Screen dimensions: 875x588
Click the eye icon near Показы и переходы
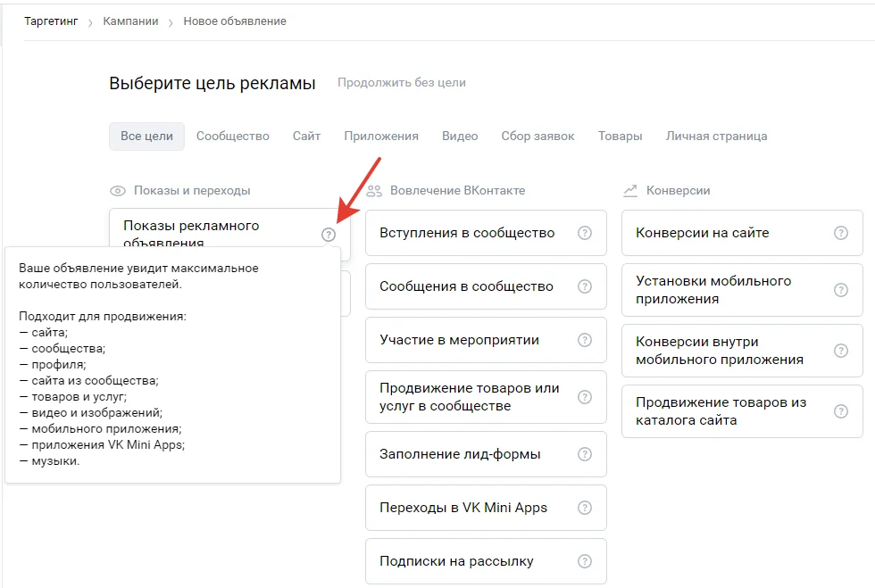coord(118,191)
